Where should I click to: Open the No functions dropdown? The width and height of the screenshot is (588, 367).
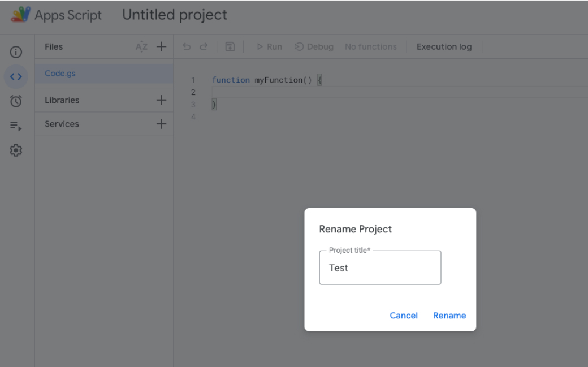(x=371, y=46)
